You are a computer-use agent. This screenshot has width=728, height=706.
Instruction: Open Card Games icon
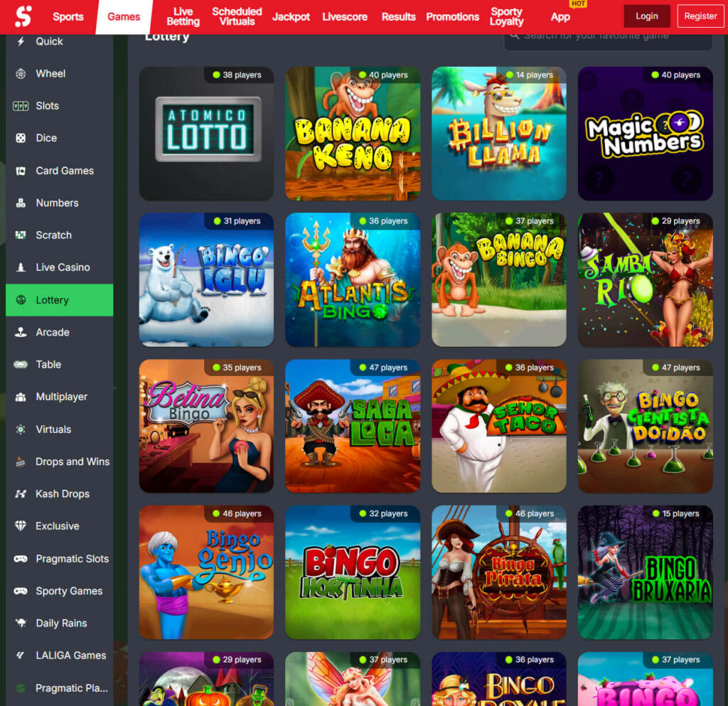(x=21, y=171)
